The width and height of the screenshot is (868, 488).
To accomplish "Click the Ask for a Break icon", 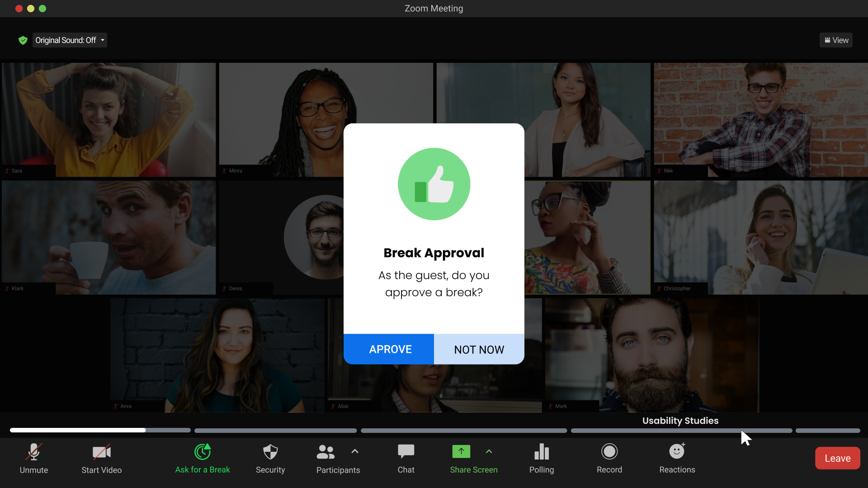I will 203,452.
